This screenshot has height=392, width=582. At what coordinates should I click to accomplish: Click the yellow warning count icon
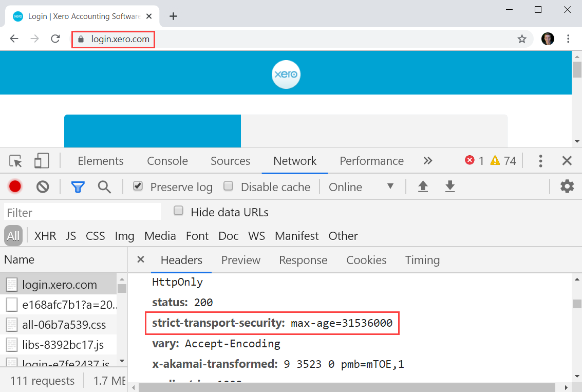(495, 160)
